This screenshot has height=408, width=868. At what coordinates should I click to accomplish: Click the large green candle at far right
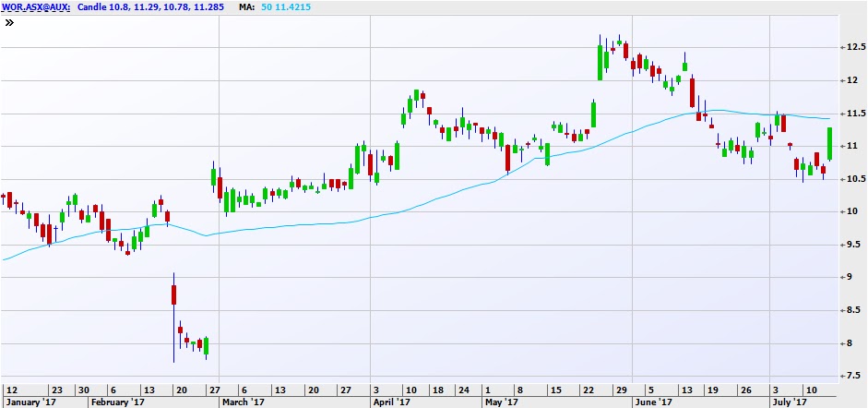830,143
